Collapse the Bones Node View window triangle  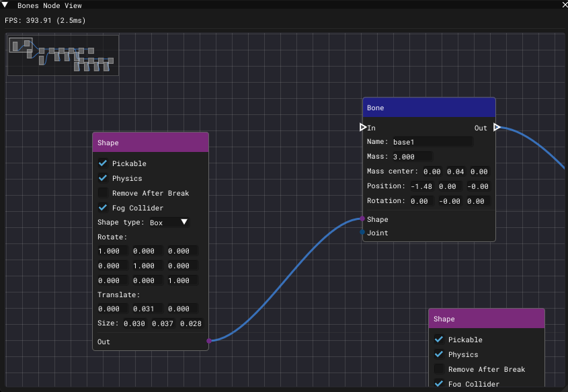click(5, 5)
